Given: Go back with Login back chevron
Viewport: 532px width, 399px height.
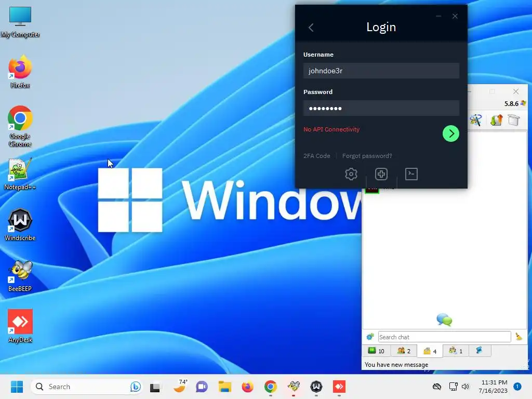Looking at the screenshot, I should (311, 28).
